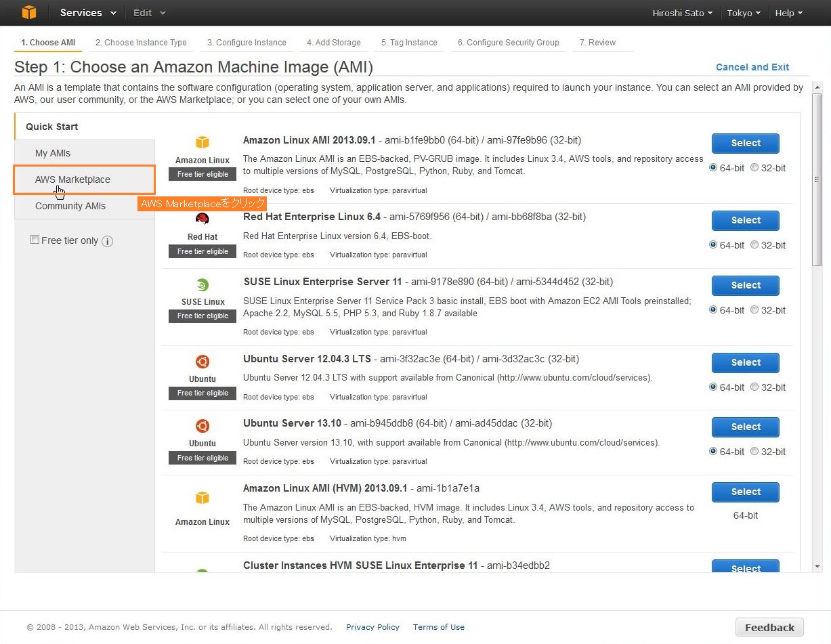Click the Red Hat logo icon

pos(203,219)
